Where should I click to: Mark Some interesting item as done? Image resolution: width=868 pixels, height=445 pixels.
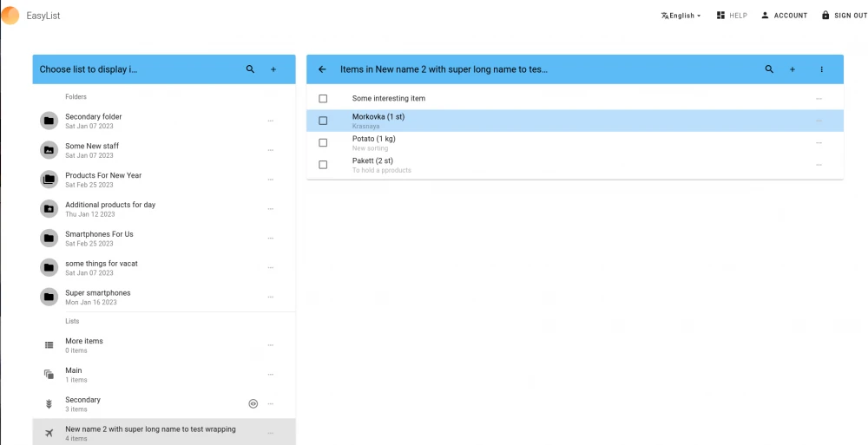323,99
